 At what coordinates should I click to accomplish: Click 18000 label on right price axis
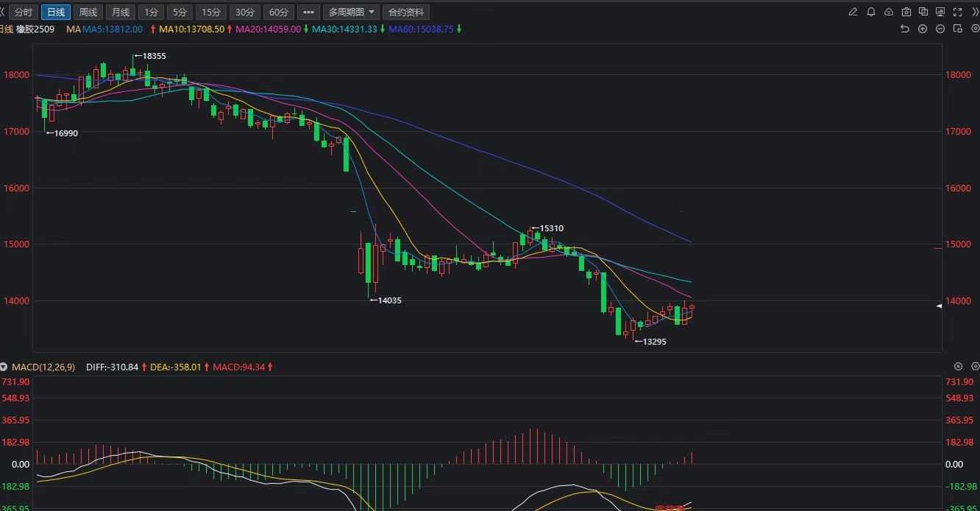coord(957,74)
